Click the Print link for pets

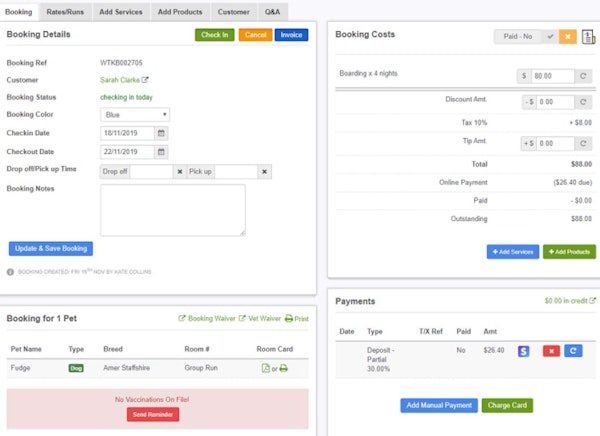[297, 318]
